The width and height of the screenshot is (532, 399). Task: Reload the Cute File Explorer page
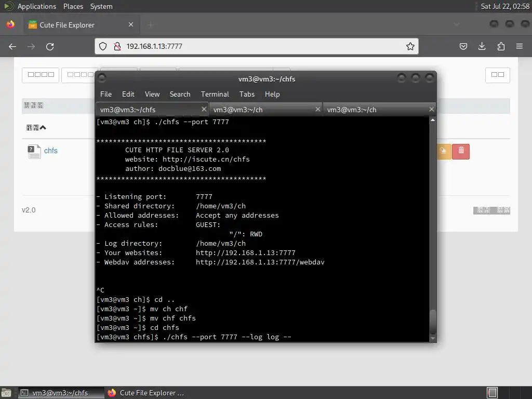point(50,46)
